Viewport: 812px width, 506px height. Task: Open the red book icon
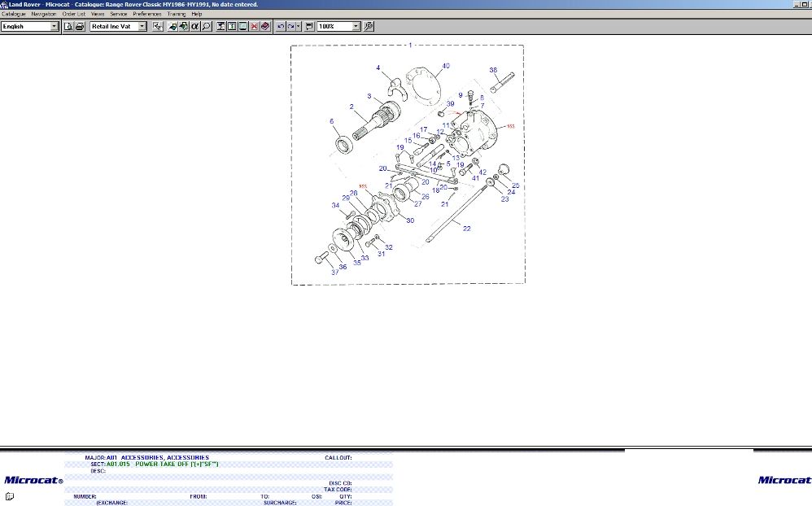pyautogui.click(x=265, y=26)
